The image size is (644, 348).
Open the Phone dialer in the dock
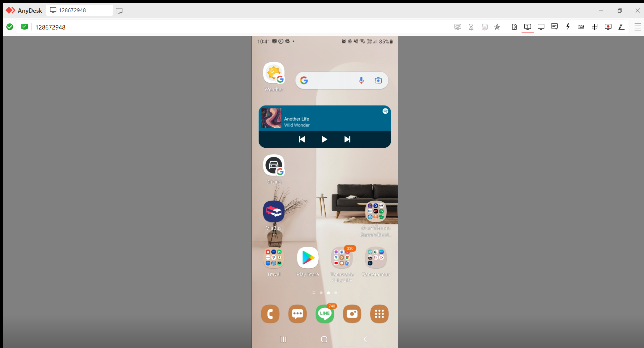point(270,314)
